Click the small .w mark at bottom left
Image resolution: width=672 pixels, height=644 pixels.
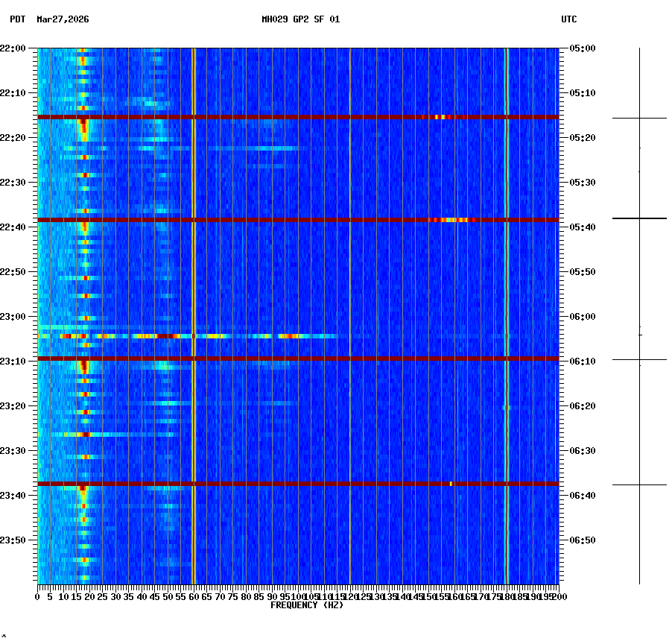(x=6, y=636)
